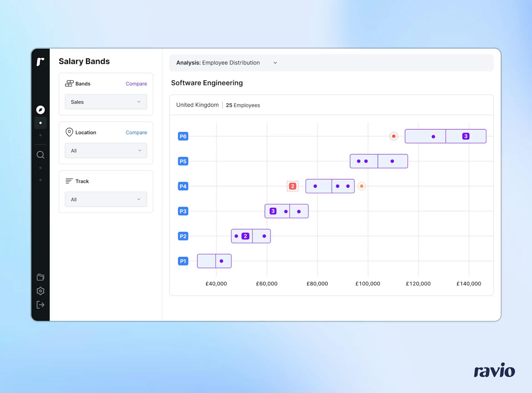Click the Track lines icon
This screenshot has width=532, height=393.
coord(69,181)
